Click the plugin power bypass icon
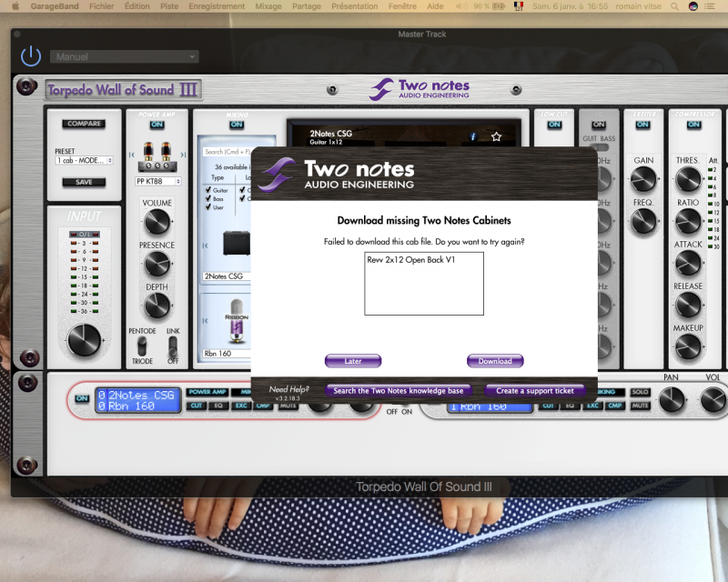The width and height of the screenshot is (728, 582). coord(31,56)
